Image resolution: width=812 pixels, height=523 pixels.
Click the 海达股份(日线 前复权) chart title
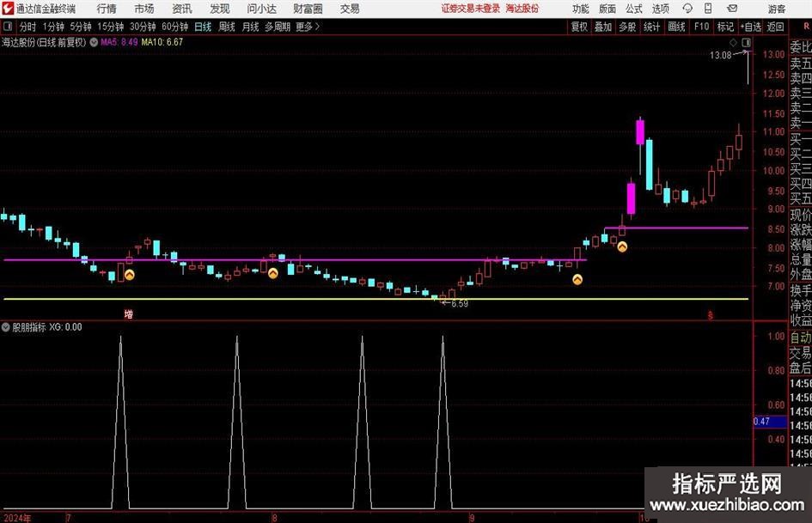44,42
